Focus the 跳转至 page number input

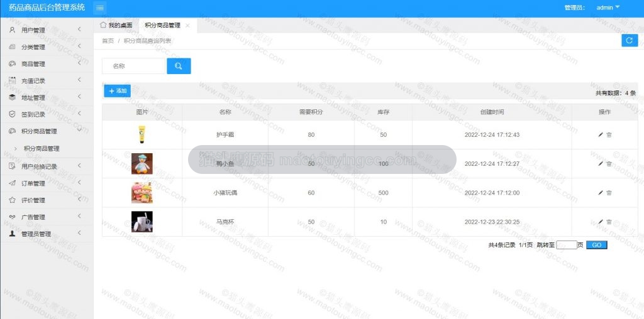click(567, 245)
